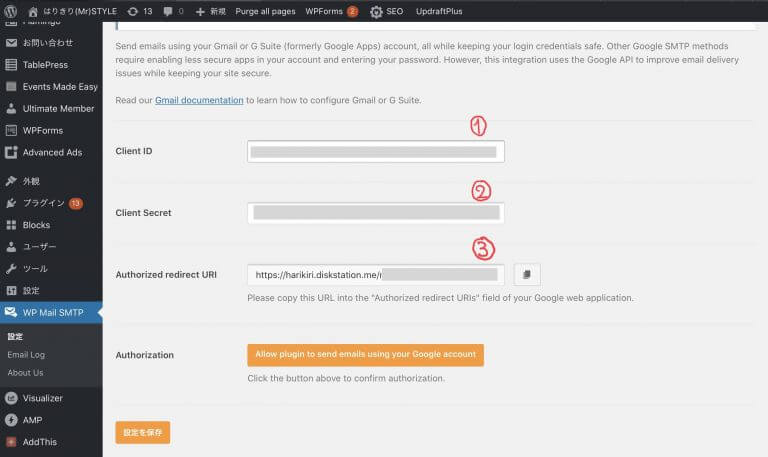Click the 外観 paintbrush icon
The width and height of the screenshot is (768, 457).
coord(11,181)
